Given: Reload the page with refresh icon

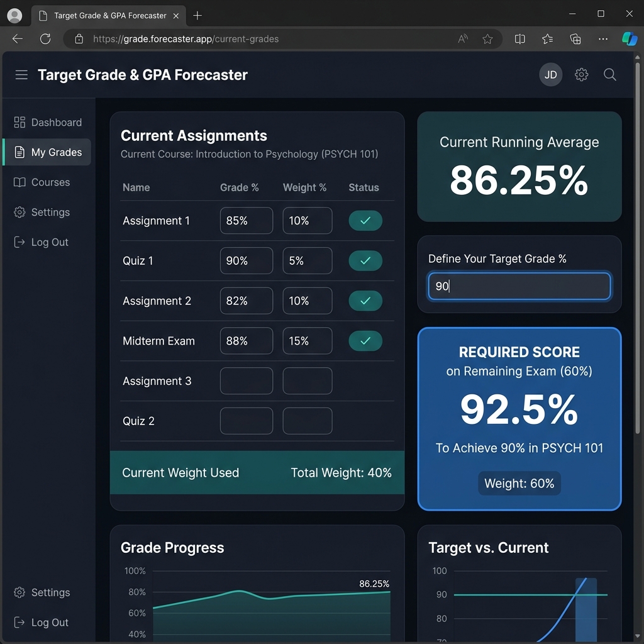Looking at the screenshot, I should tap(45, 39).
